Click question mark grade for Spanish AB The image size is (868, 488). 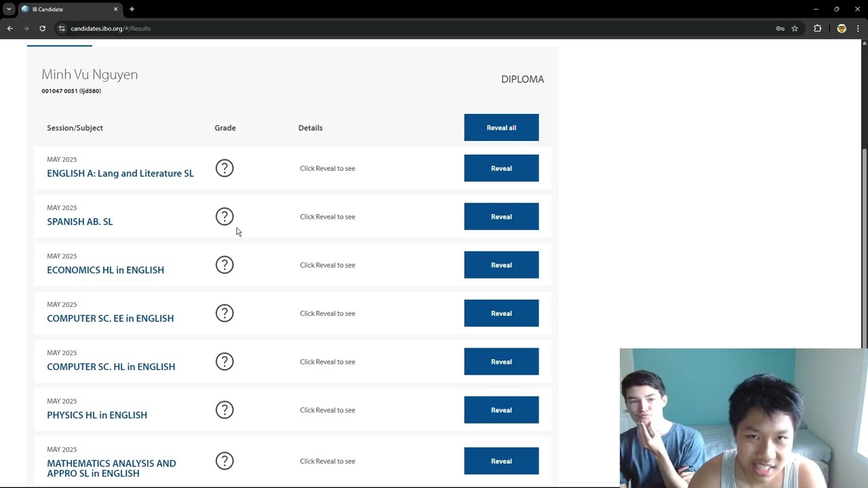click(x=224, y=216)
